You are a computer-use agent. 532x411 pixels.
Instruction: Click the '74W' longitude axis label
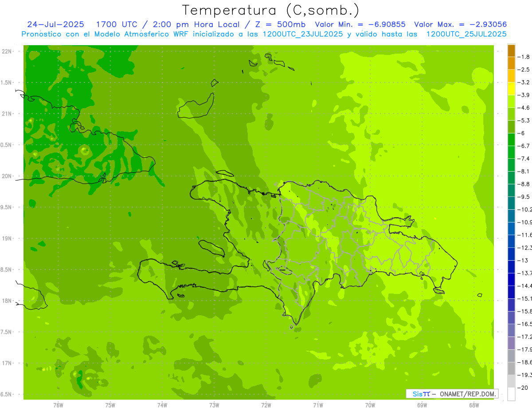[x=162, y=405]
